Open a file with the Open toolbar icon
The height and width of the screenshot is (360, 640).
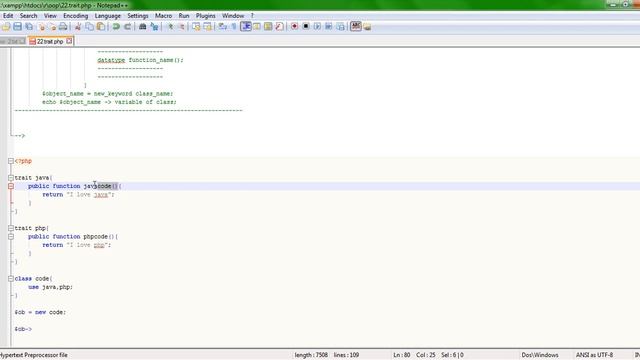(6, 27)
